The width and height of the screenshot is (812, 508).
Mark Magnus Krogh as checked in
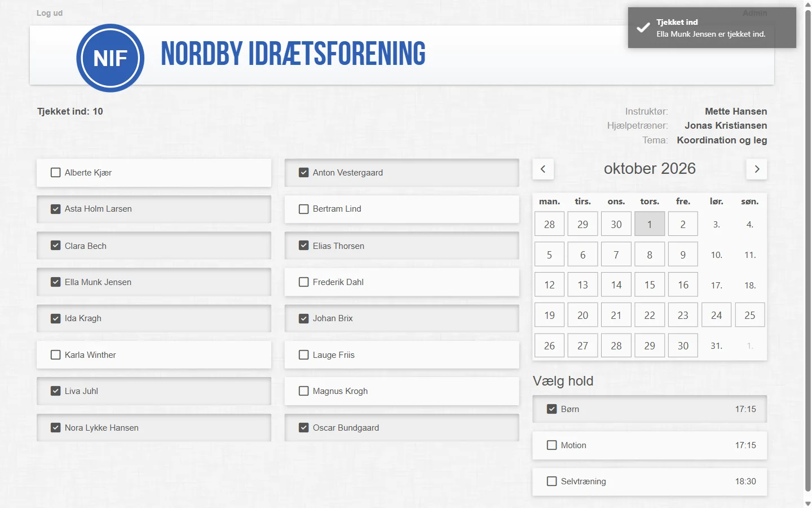coord(402,391)
